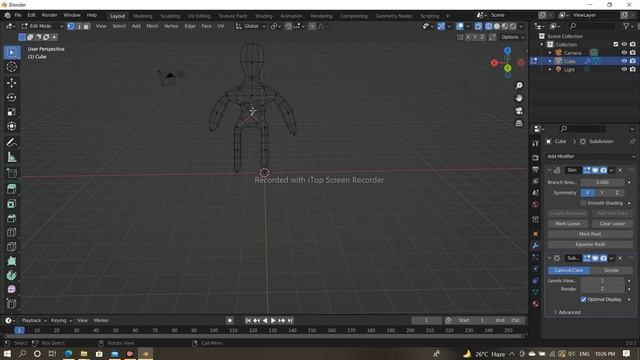
Task: Switch to the Sculpting workspace tab
Action: tap(170, 16)
